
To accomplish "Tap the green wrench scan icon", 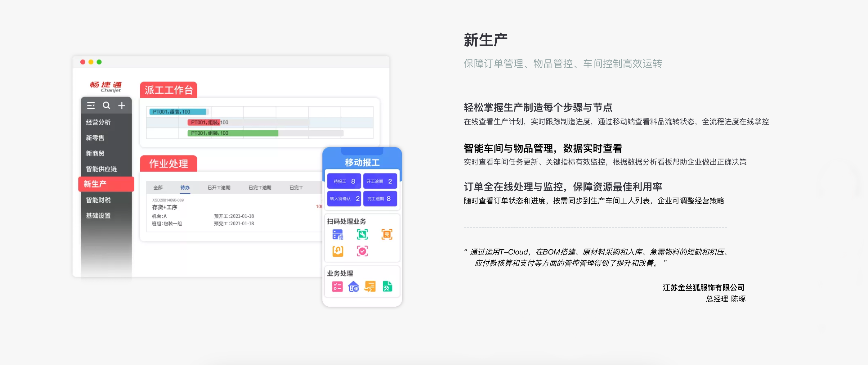I will click(x=362, y=234).
